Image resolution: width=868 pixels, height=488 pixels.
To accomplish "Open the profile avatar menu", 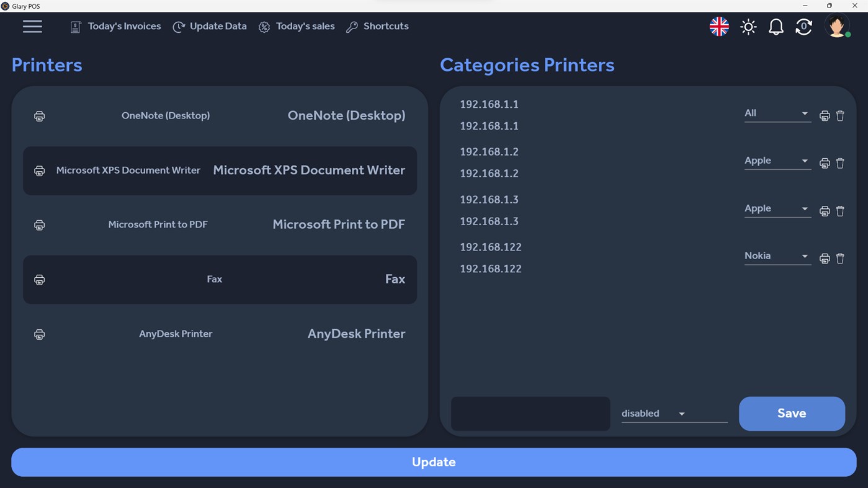I will 836,27.
